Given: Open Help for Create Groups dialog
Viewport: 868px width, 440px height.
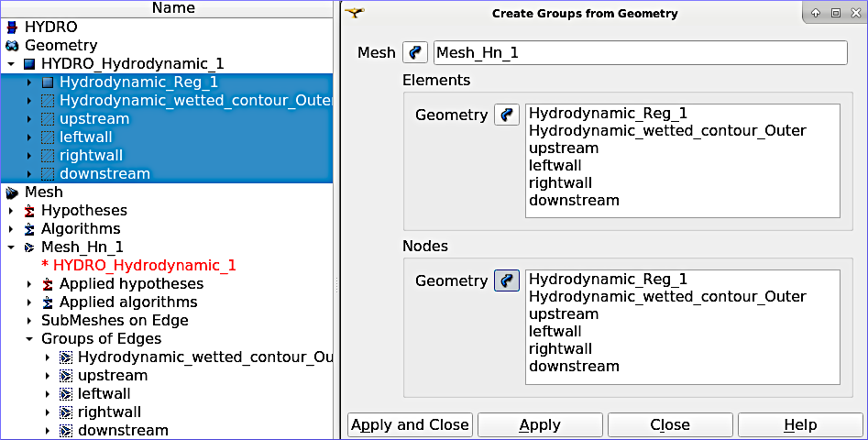Looking at the screenshot, I should coord(800,425).
